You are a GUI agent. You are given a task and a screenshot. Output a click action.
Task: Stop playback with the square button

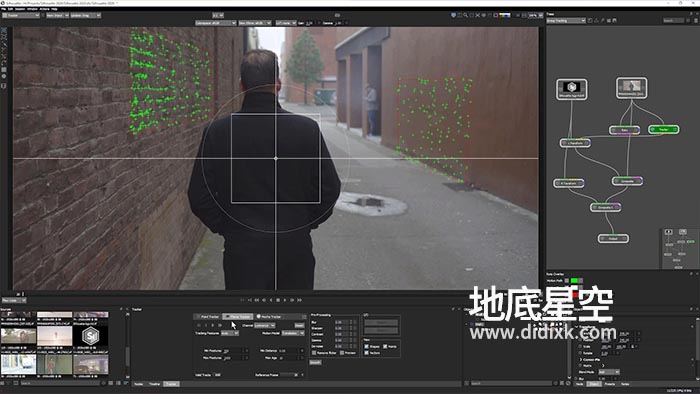(278, 300)
